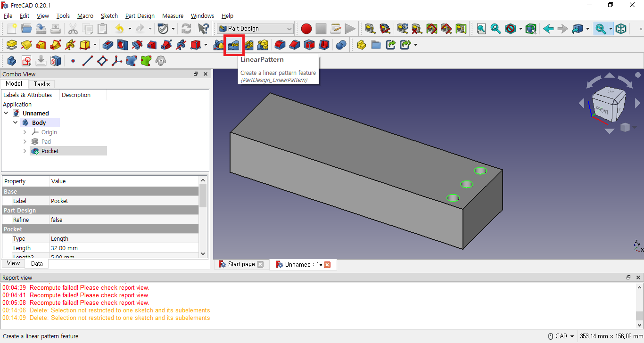Expand the Origin tree node
Viewport: 644px width, 343px height.
[25, 132]
